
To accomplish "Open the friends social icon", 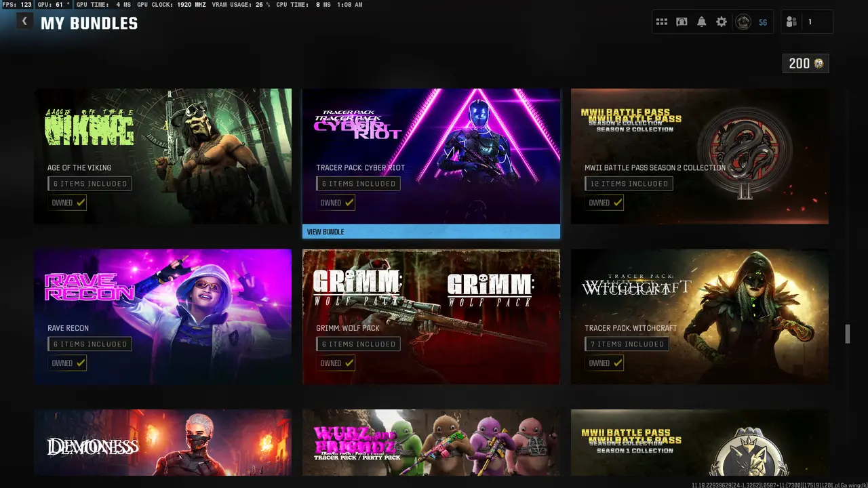I will coord(791,22).
